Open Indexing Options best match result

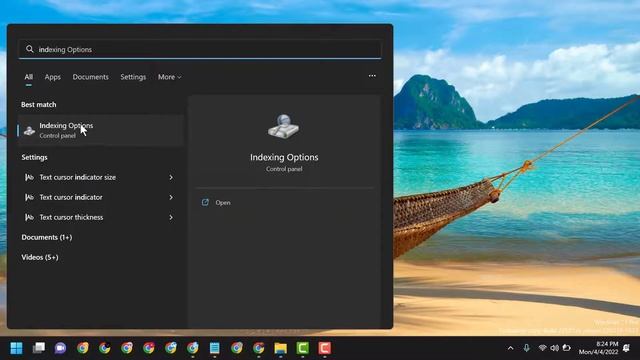(x=100, y=130)
